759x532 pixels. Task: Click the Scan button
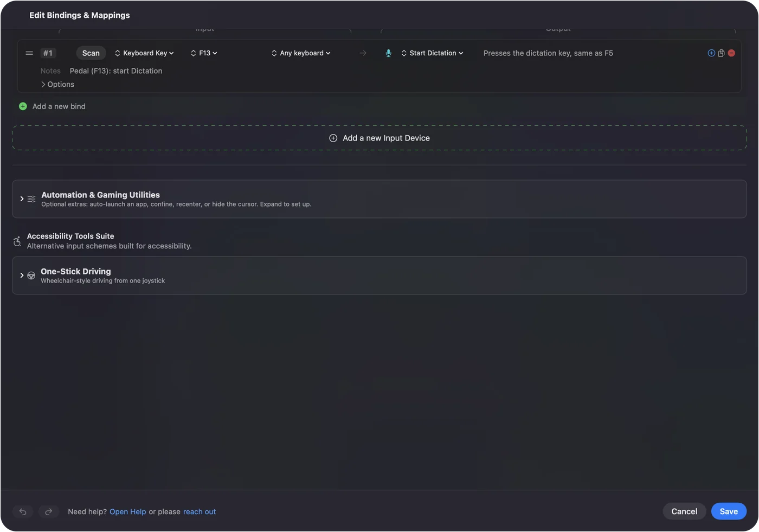[x=91, y=53]
